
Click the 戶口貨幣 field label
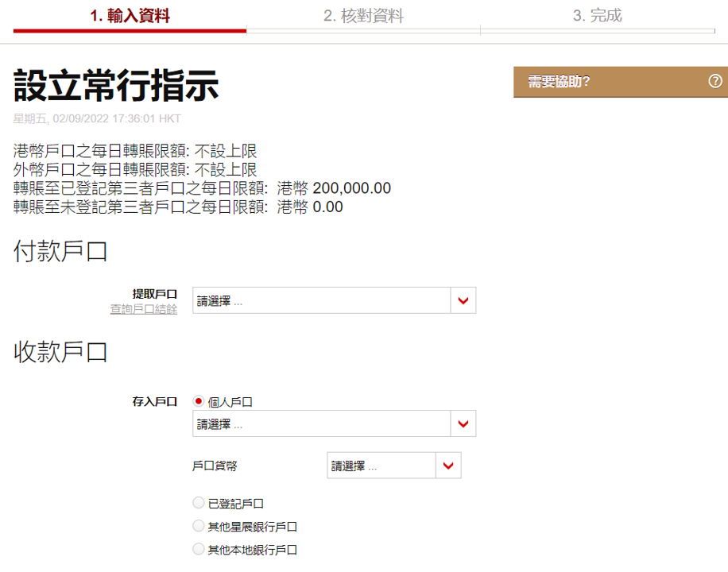click(214, 466)
